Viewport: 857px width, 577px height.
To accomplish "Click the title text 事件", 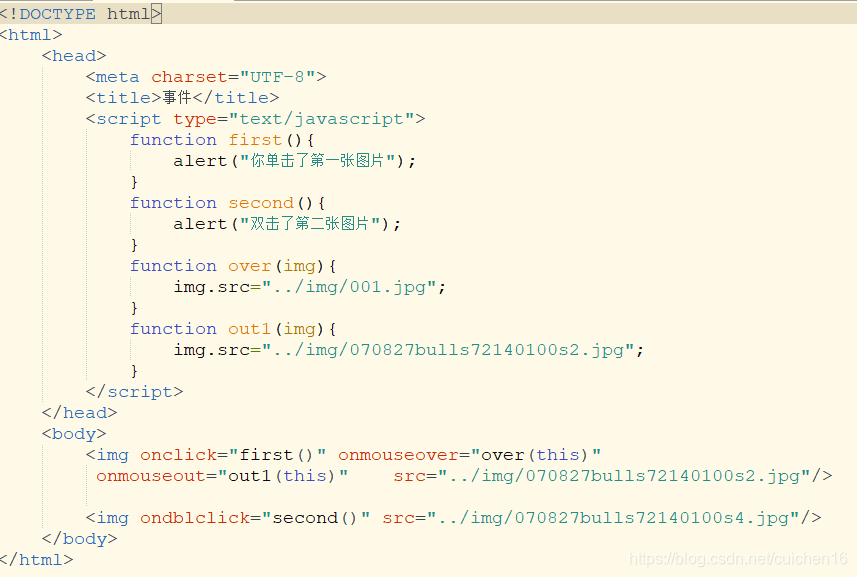I will [177, 98].
